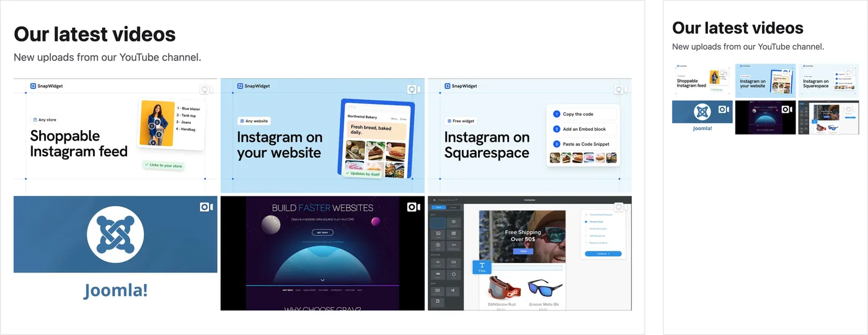The image size is (868, 335).
Task: Click 'New uploads from our YouTube channel.' in large preview
Action: point(107,58)
